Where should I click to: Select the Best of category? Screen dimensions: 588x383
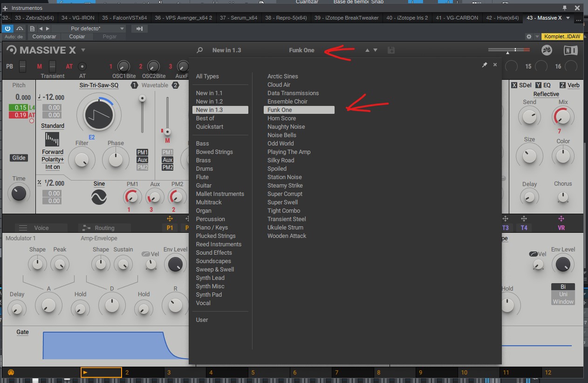[x=205, y=118]
